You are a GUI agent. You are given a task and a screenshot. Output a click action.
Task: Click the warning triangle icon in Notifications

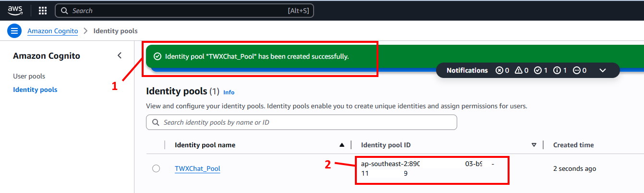click(519, 70)
